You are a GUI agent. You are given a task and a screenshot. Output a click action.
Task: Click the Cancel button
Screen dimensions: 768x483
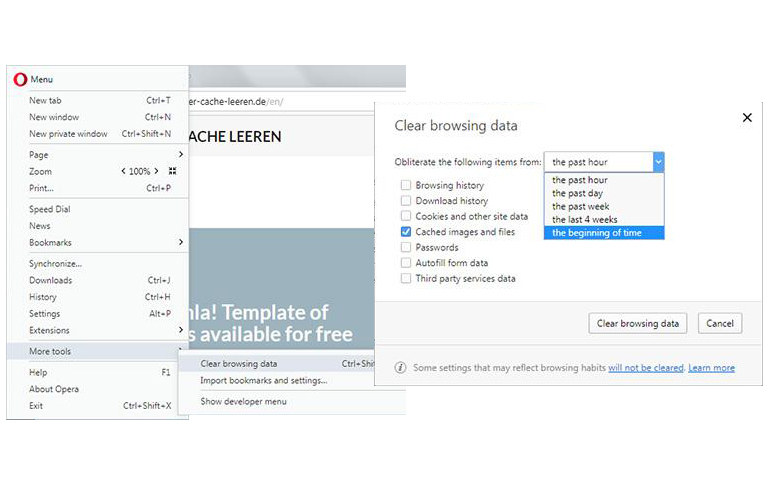pos(720,323)
